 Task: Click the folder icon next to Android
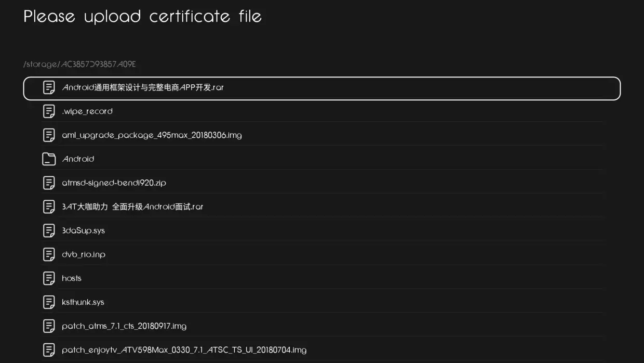(x=49, y=159)
